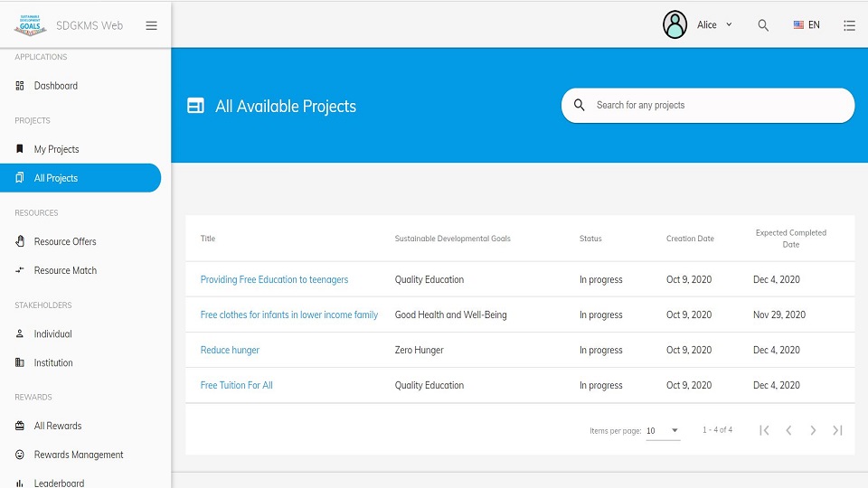Viewport: 868px width, 488px height.
Task: Go to the next page arrow
Action: pyautogui.click(x=813, y=430)
